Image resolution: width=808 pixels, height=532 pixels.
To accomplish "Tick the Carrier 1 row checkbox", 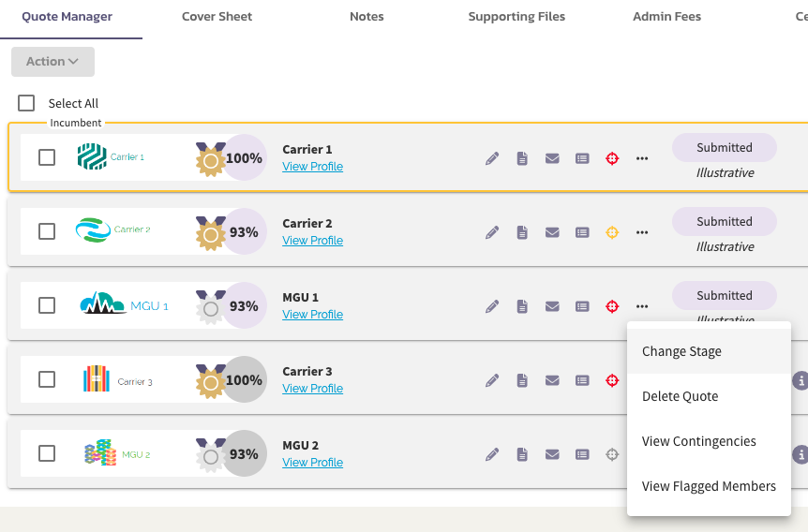I will coord(47,157).
